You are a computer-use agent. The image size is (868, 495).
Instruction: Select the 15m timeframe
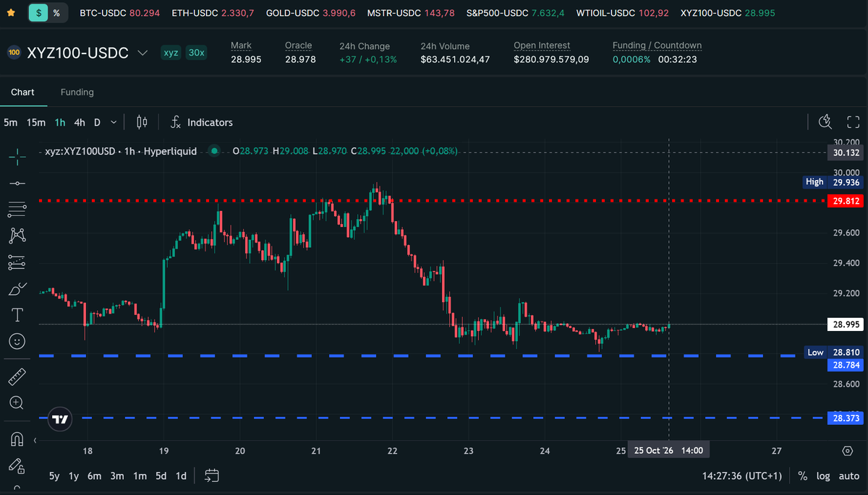tap(36, 123)
